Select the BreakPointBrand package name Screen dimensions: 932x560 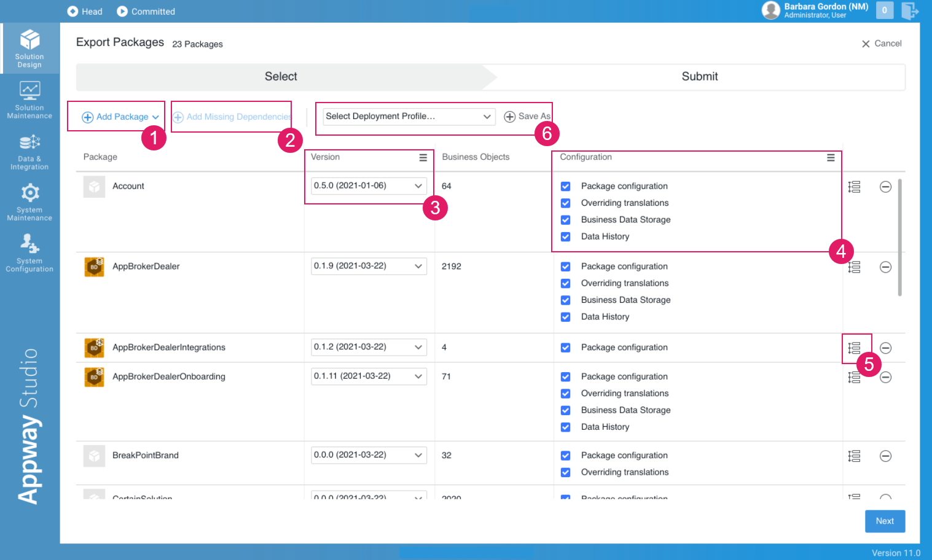tap(146, 456)
